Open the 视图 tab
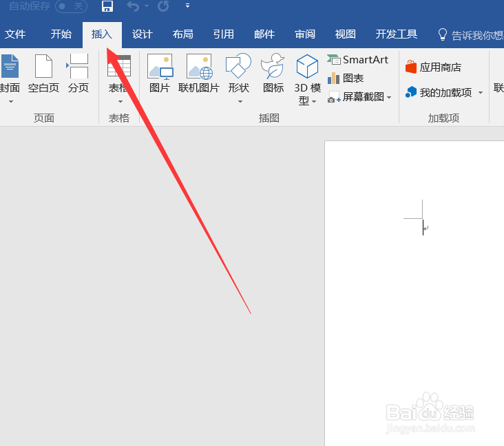The height and width of the screenshot is (446, 504). (345, 34)
